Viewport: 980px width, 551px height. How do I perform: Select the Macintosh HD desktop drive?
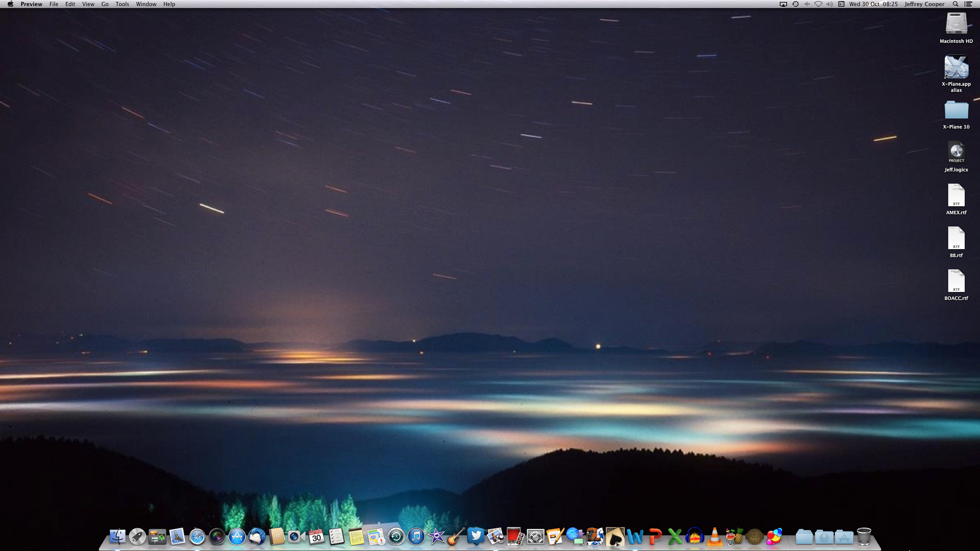(x=956, y=28)
